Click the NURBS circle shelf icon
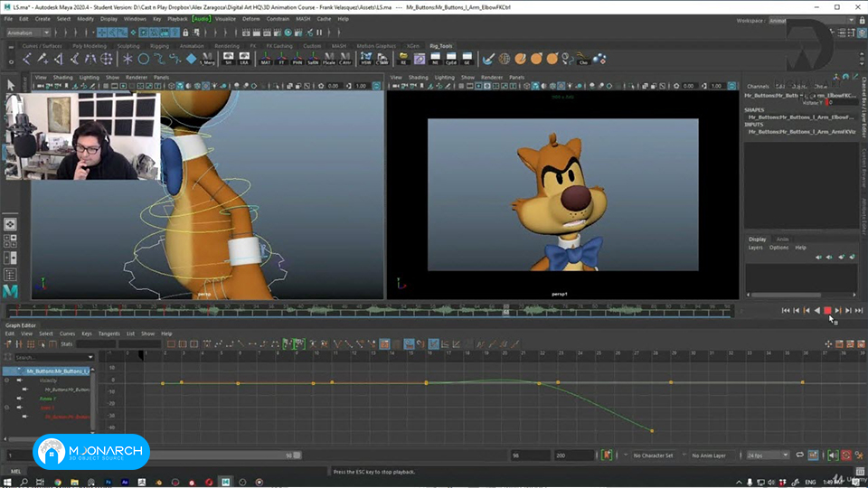This screenshot has width=868, height=488. pyautogui.click(x=144, y=59)
